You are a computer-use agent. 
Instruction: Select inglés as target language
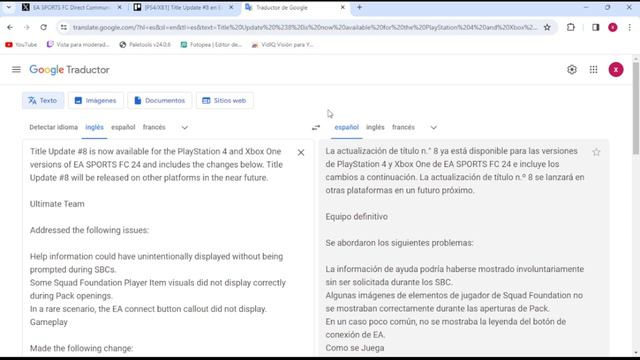click(375, 127)
